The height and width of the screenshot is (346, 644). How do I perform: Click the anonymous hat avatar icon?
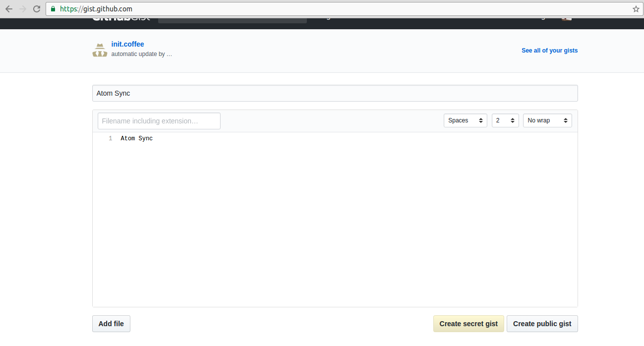pos(100,50)
